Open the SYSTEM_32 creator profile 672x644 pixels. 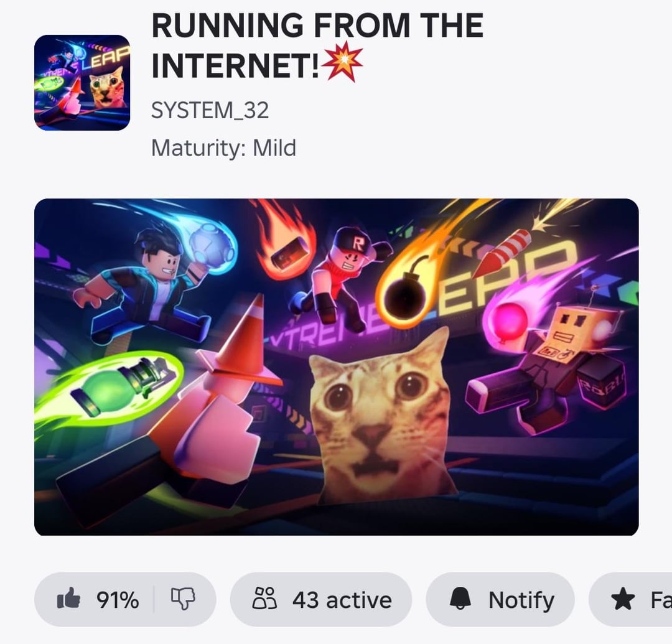pos(210,111)
